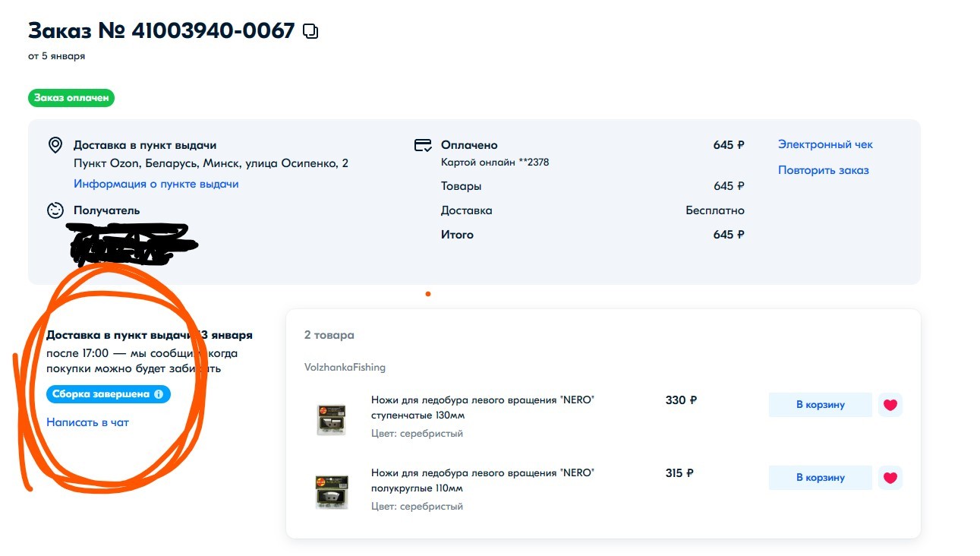Open the thumbnail of the ступенчатые 130мм knives
Image resolution: width=980 pixels, height=556 pixels.
coord(331,419)
